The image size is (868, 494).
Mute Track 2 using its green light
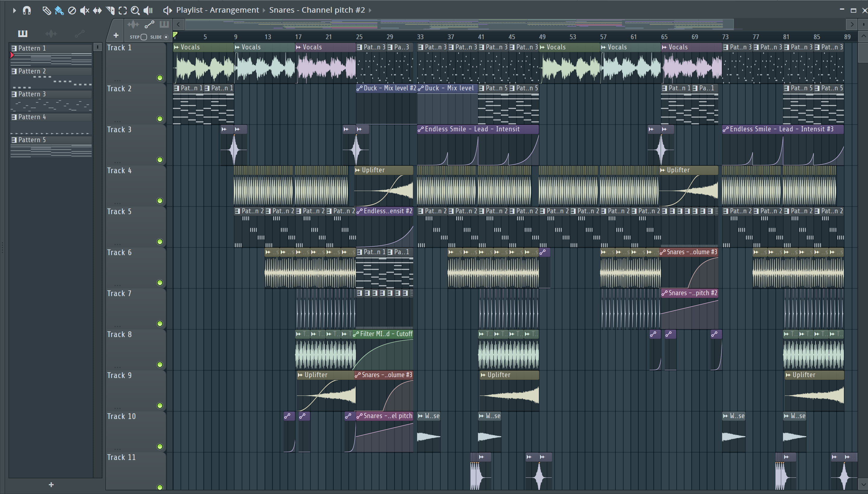pyautogui.click(x=160, y=119)
